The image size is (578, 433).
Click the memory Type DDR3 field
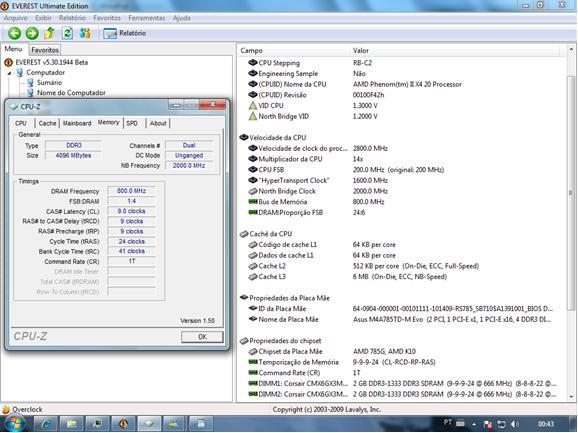pyautogui.click(x=73, y=145)
